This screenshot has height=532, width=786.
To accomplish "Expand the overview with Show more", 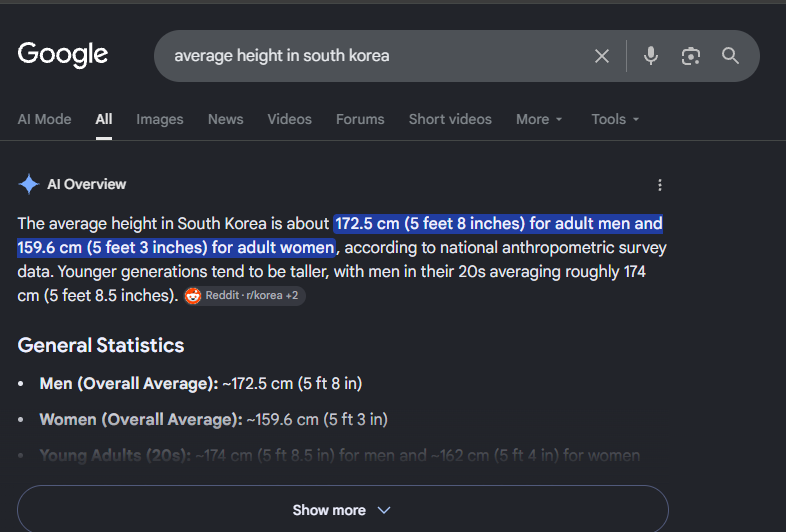I will tap(343, 510).
